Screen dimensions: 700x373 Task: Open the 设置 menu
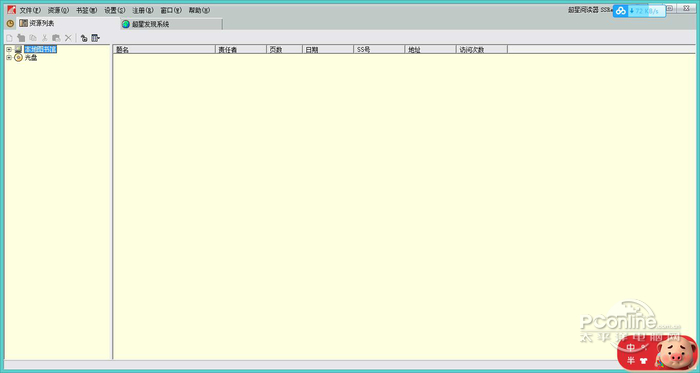point(115,10)
